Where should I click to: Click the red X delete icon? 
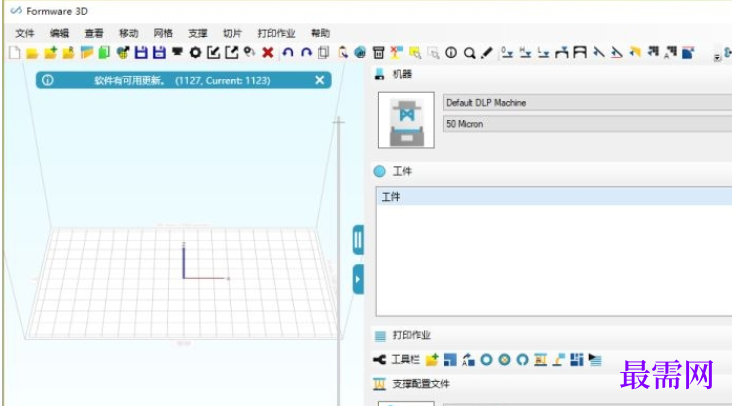[267, 53]
